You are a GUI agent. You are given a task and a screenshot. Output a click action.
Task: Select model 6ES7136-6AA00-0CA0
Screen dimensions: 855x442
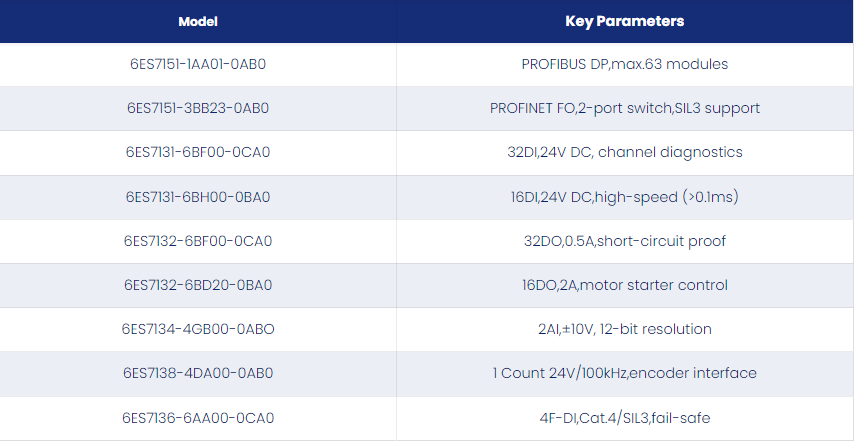[x=198, y=419]
